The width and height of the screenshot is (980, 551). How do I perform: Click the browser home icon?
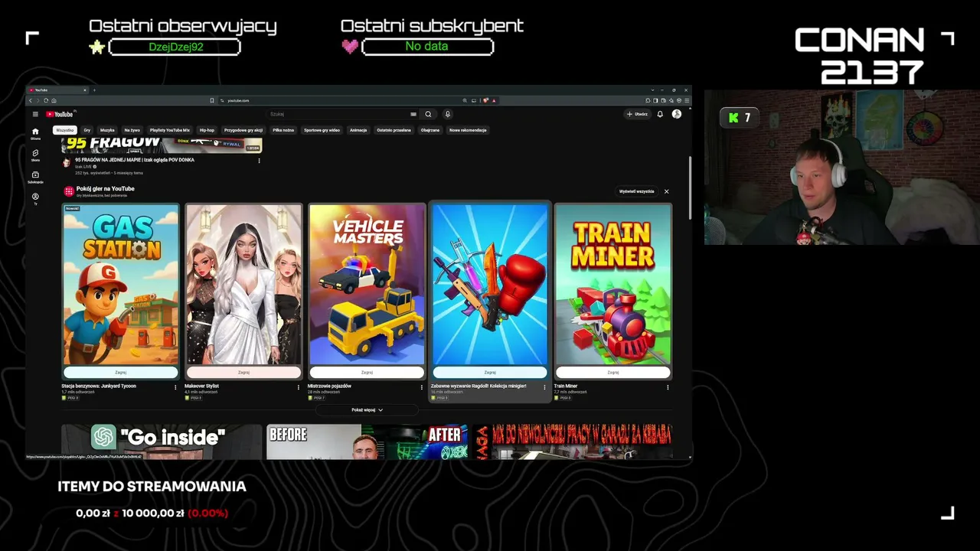click(x=54, y=100)
